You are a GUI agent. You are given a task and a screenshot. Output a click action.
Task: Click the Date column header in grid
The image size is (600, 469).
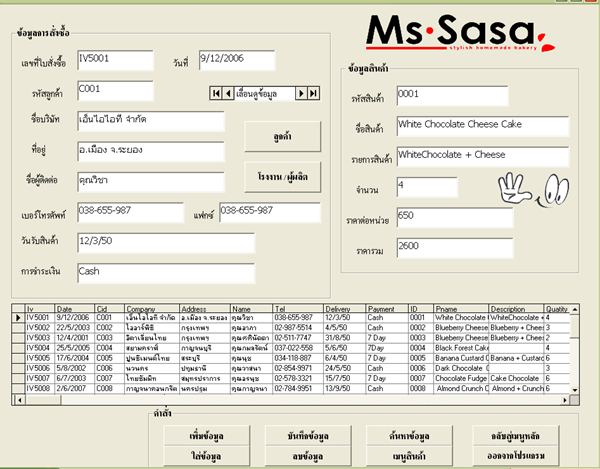click(75, 309)
